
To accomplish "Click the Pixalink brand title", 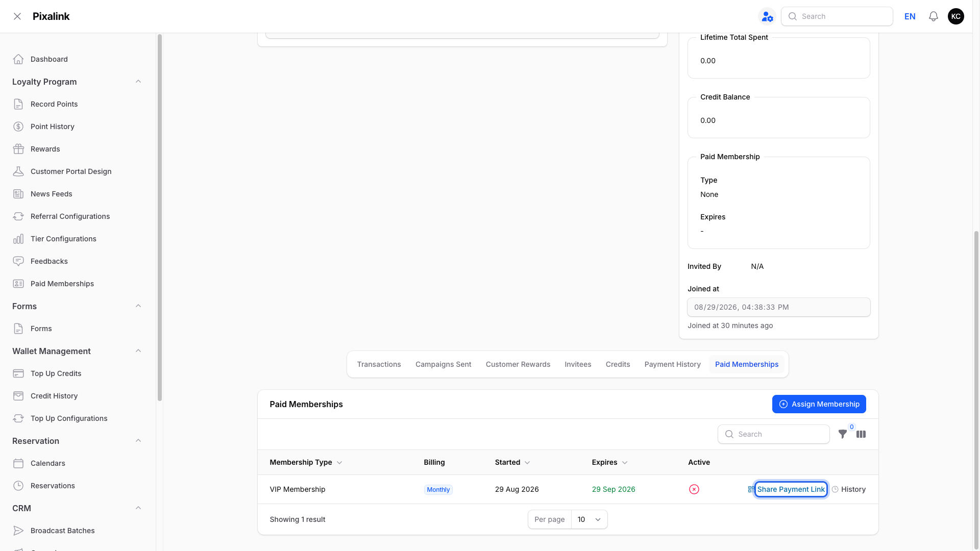I will [51, 16].
